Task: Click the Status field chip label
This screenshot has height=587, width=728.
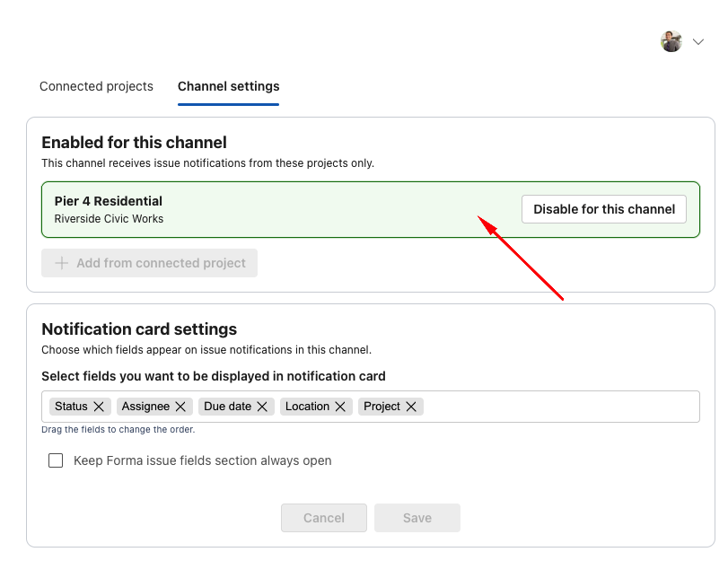Action: click(71, 407)
